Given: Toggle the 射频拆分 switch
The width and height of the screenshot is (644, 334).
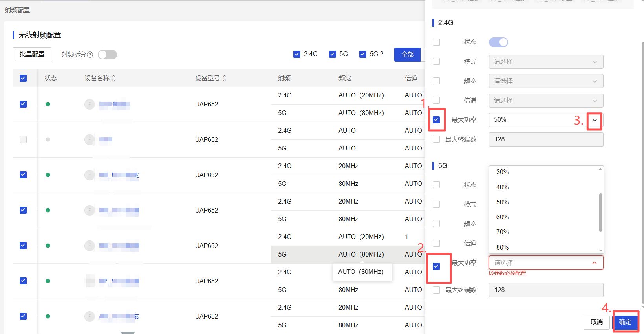Looking at the screenshot, I should coord(107,55).
